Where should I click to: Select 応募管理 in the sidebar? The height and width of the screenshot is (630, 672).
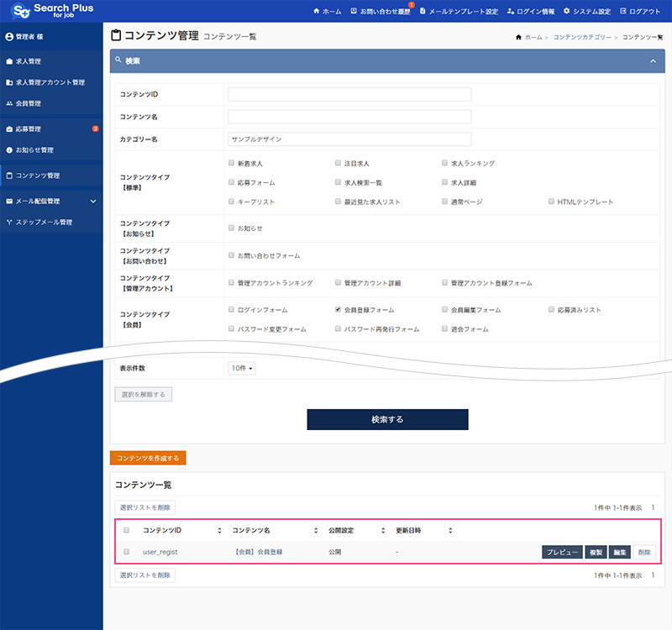pyautogui.click(x=29, y=129)
